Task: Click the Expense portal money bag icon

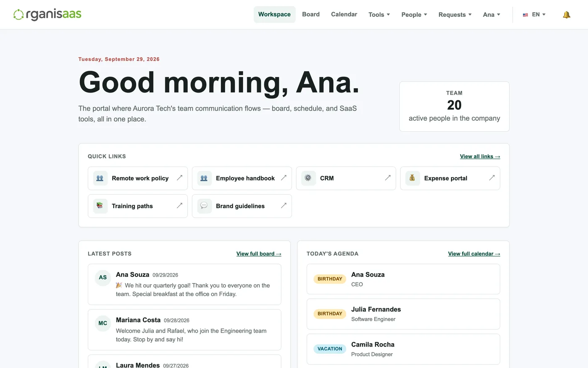Action: tap(412, 178)
